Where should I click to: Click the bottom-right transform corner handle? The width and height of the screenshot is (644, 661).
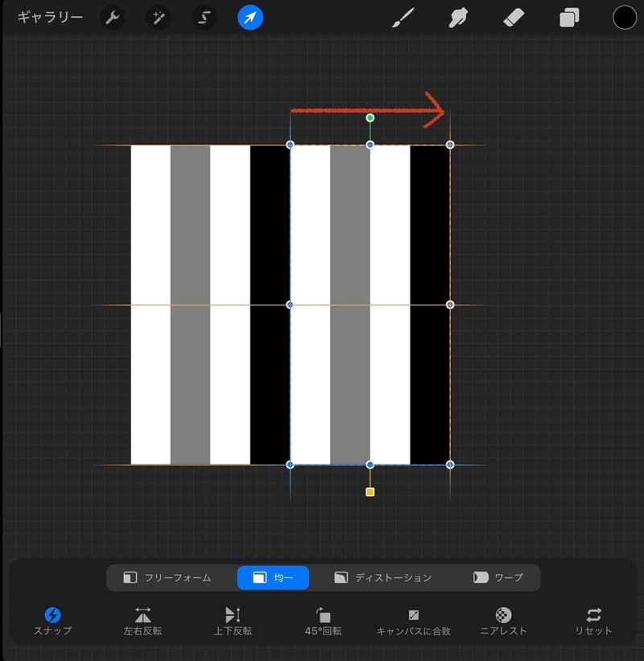[450, 465]
